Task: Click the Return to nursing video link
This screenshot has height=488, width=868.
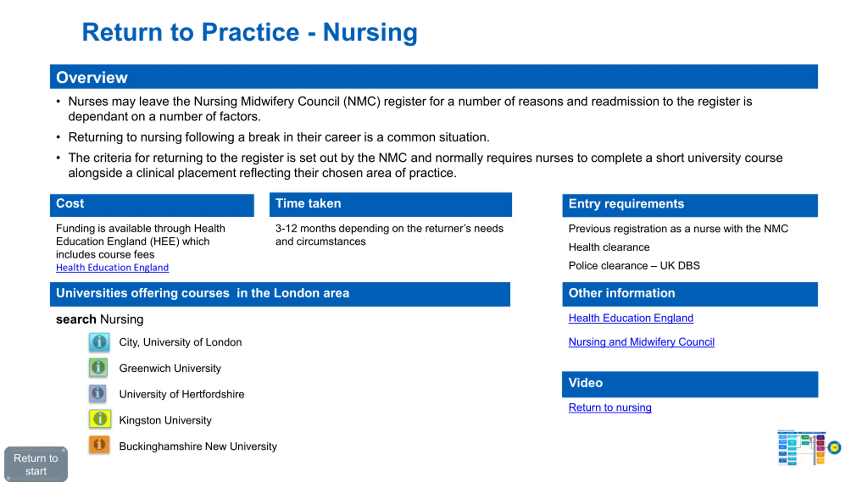Action: (x=610, y=407)
